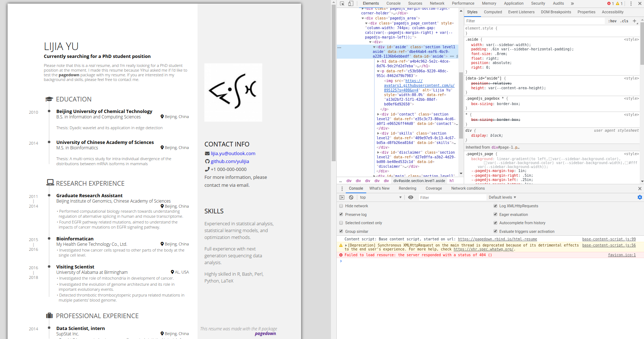Screen dimensions: 644x339
Task: Open DevTools customize kebab menu
Action: click(x=631, y=4)
